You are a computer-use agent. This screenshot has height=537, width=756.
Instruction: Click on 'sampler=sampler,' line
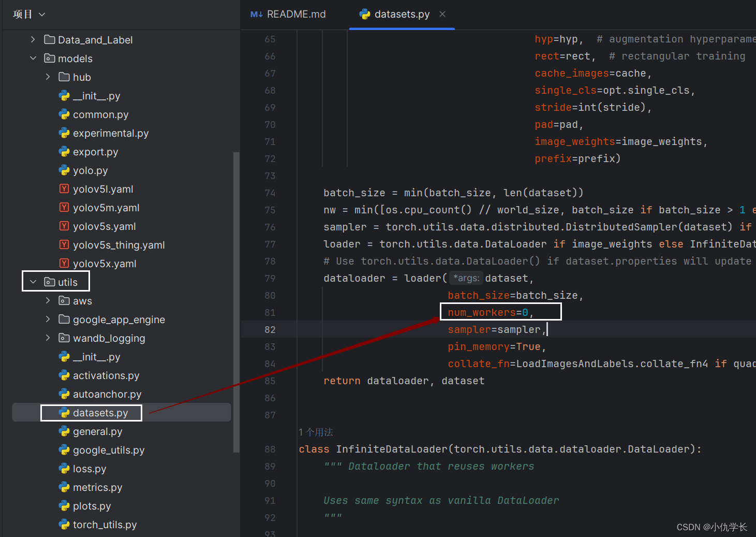(497, 330)
